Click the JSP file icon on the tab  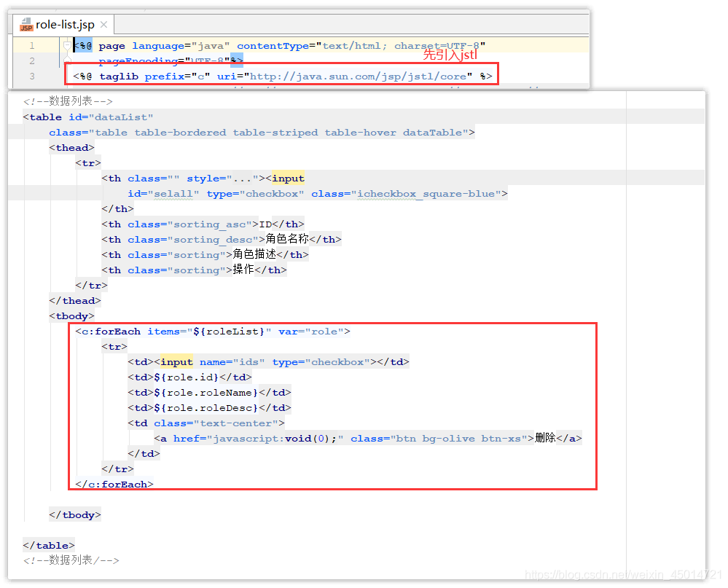[26, 25]
